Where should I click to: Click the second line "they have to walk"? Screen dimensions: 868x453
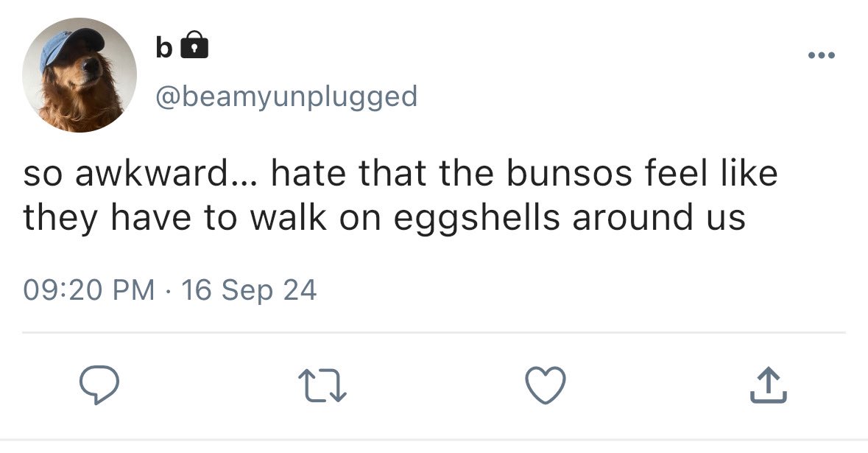[x=175, y=217]
